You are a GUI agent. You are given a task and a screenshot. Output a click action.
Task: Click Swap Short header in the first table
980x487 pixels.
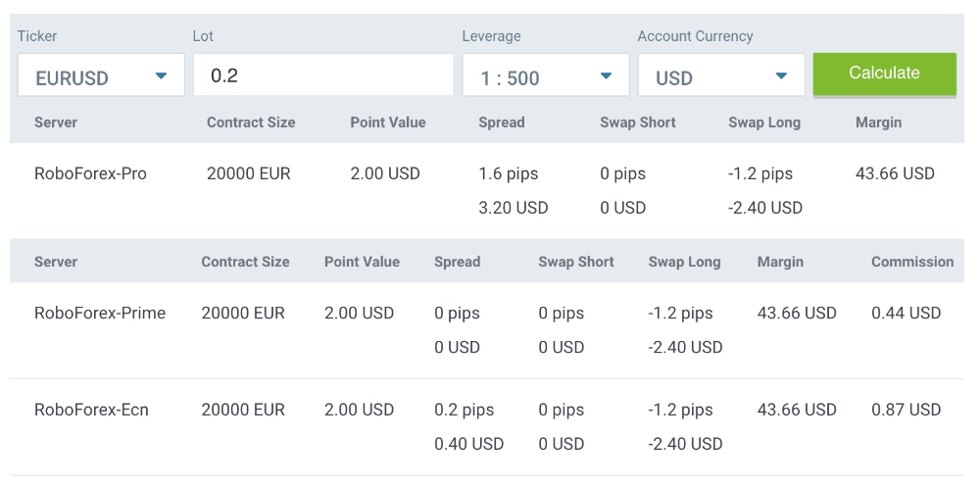pyautogui.click(x=638, y=122)
